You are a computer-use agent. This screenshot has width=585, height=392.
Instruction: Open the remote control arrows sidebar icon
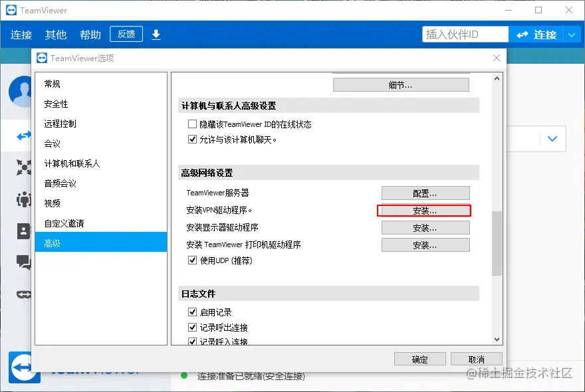pyautogui.click(x=23, y=136)
